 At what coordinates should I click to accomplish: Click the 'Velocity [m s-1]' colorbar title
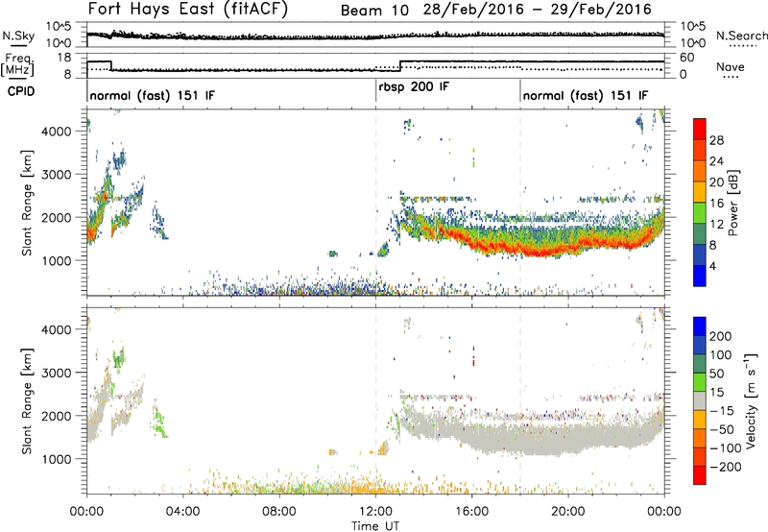(x=751, y=400)
